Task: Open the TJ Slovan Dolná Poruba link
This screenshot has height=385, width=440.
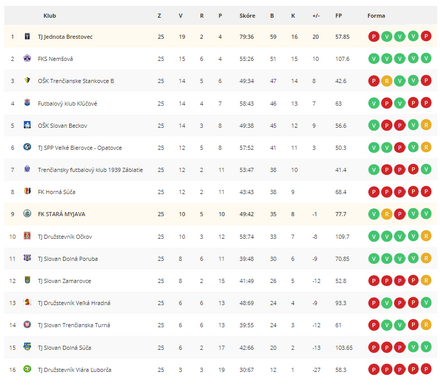Action: pyautogui.click(x=68, y=259)
